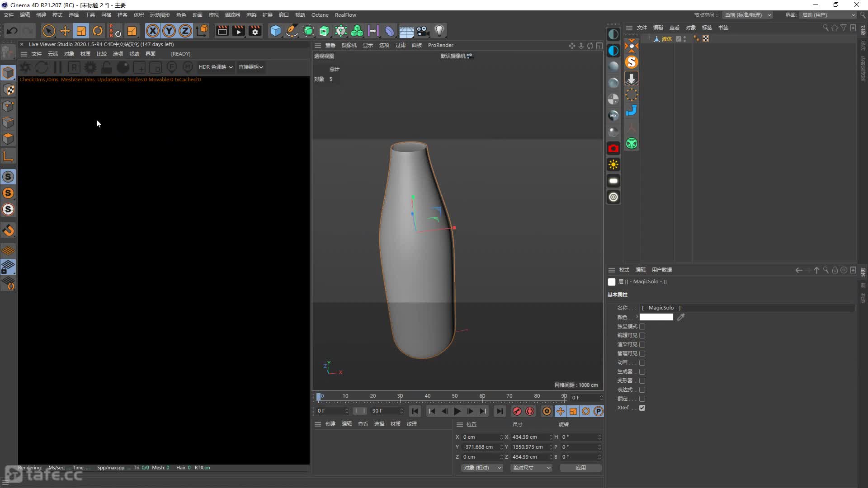This screenshot has width=868, height=488.
Task: Open the HDR 色调映 dropdown
Action: tap(216, 67)
